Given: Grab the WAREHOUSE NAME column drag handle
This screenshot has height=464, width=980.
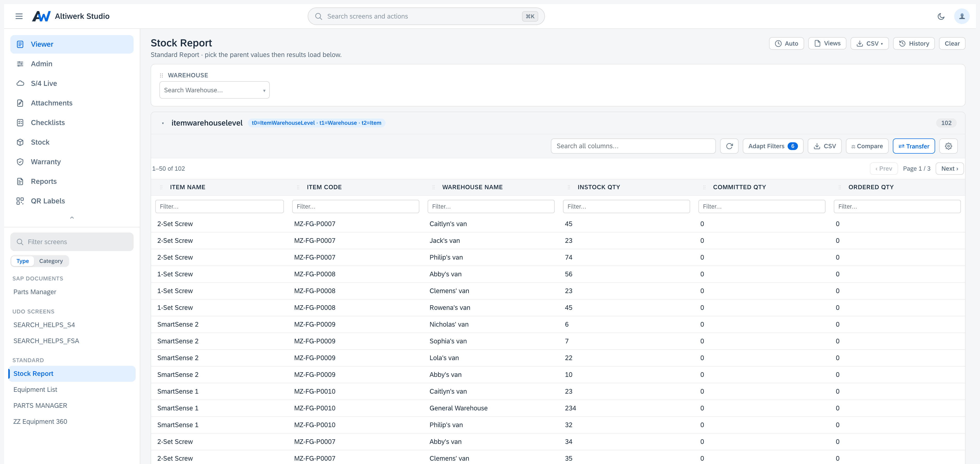Looking at the screenshot, I should [x=434, y=187].
